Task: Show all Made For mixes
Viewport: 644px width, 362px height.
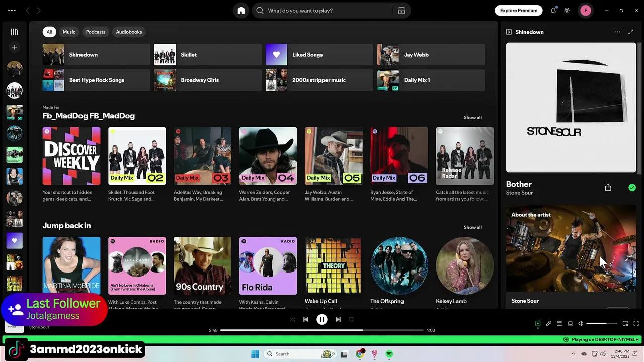Action: click(472, 117)
